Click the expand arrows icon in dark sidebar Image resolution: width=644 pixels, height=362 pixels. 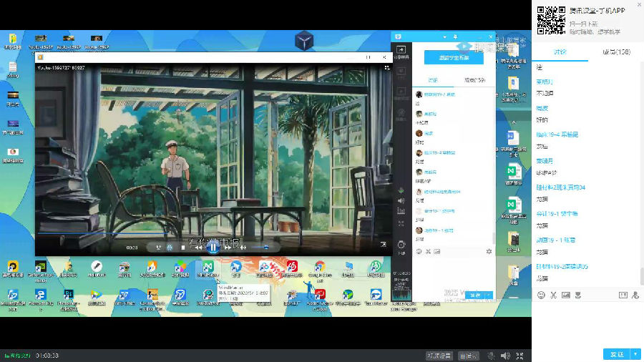pyautogui.click(x=401, y=224)
